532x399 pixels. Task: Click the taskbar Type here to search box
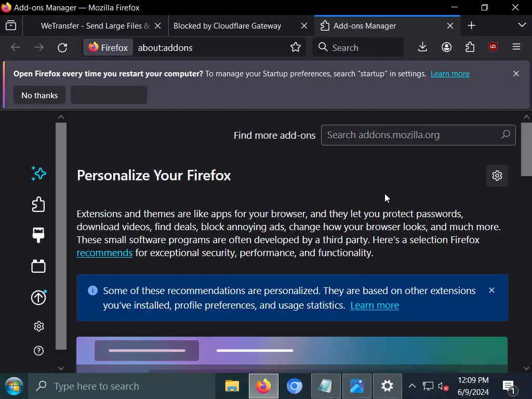[x=122, y=386]
